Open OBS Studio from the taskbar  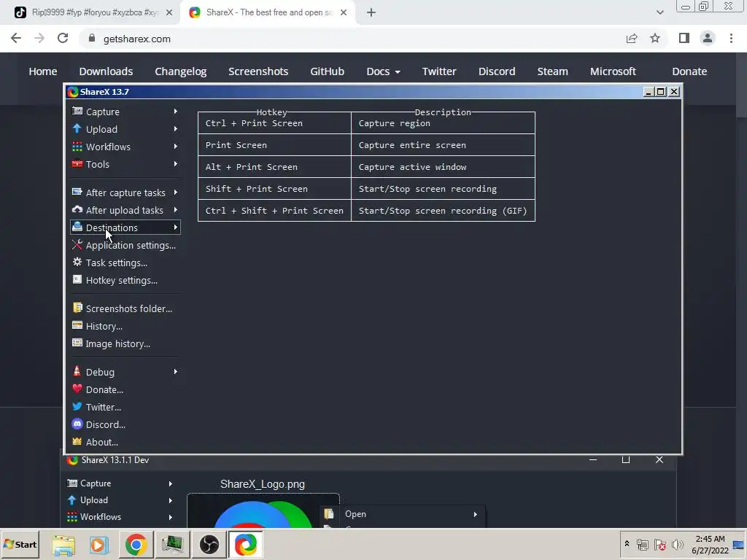209,544
